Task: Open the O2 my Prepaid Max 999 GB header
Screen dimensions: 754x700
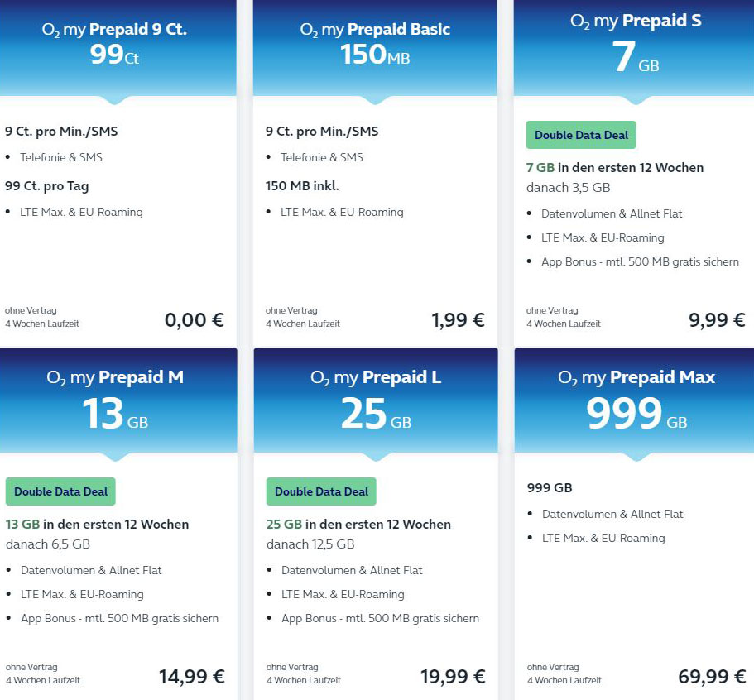Action: click(635, 397)
